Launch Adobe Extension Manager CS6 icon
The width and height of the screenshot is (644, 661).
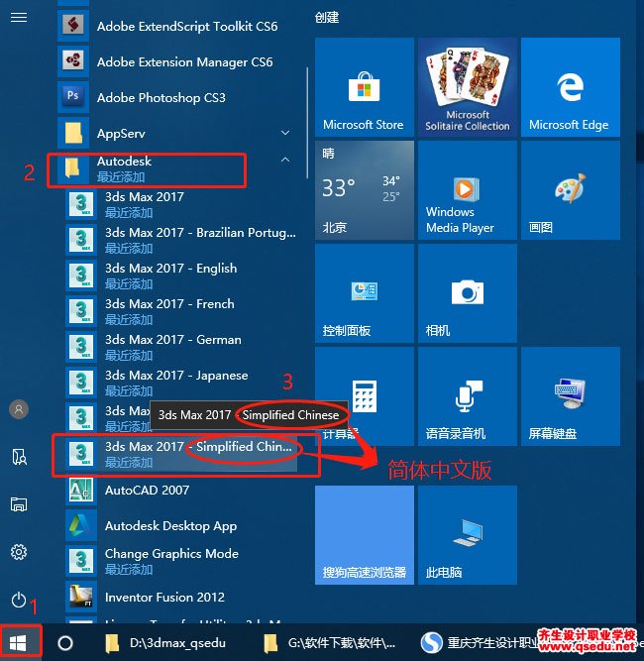pyautogui.click(x=73, y=61)
